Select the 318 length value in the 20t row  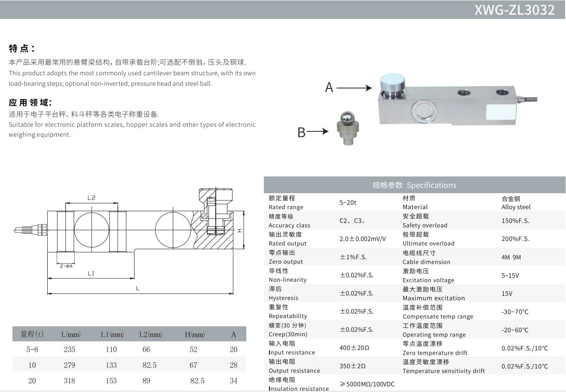[x=69, y=381]
